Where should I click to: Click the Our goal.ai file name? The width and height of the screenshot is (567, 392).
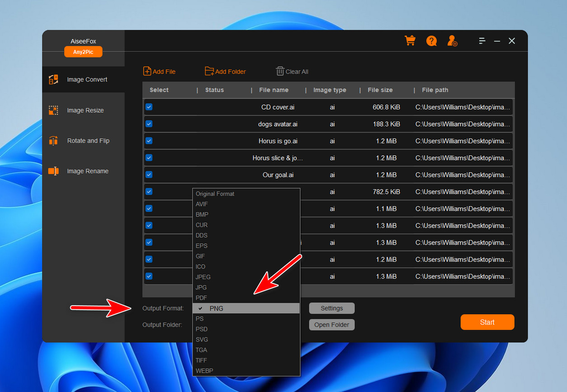coord(278,175)
